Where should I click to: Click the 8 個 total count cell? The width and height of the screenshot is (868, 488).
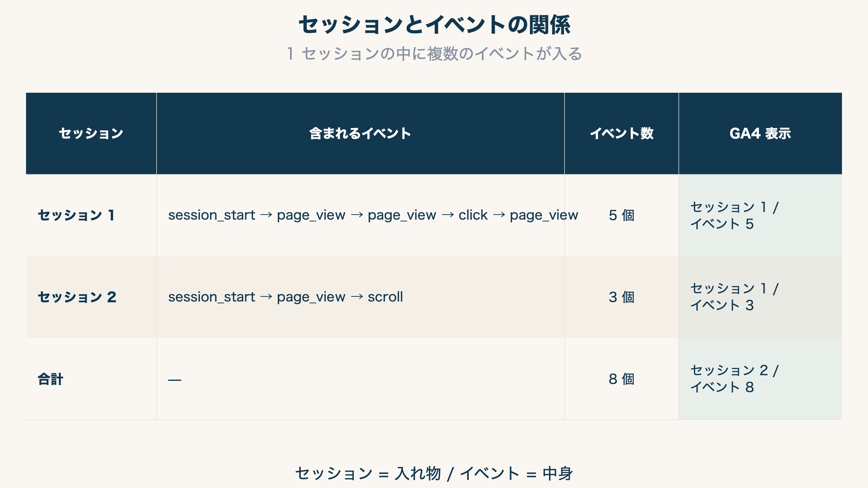tap(621, 379)
